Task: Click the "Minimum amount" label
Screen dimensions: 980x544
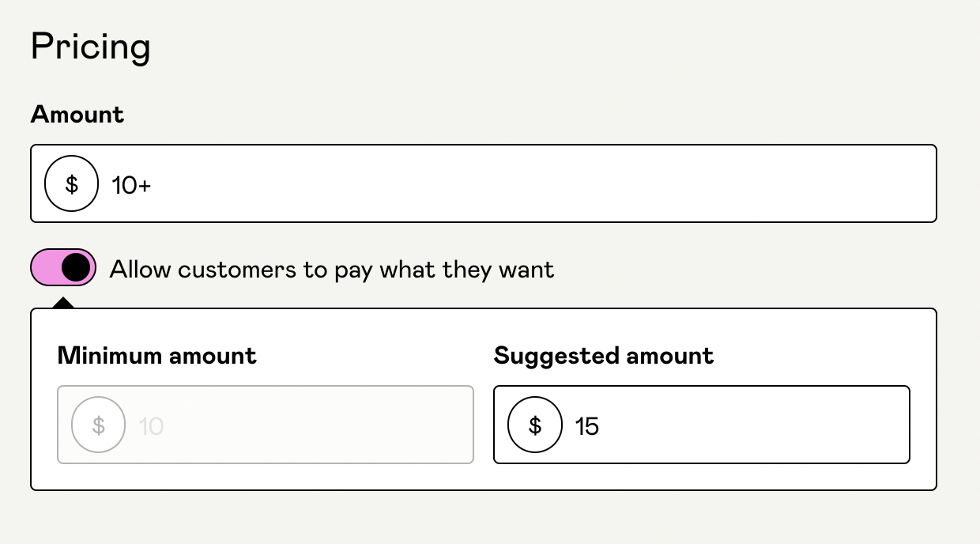Action: (x=157, y=356)
